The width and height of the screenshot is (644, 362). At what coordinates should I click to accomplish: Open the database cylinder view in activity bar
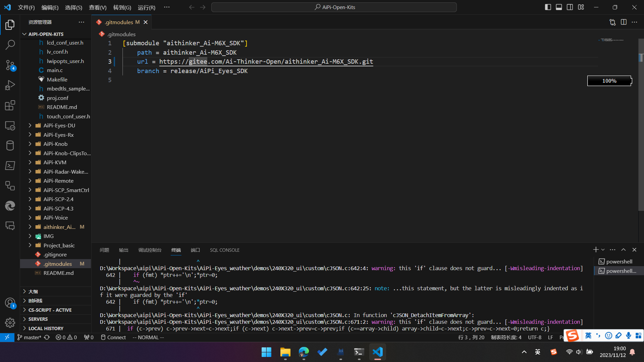pos(10,145)
